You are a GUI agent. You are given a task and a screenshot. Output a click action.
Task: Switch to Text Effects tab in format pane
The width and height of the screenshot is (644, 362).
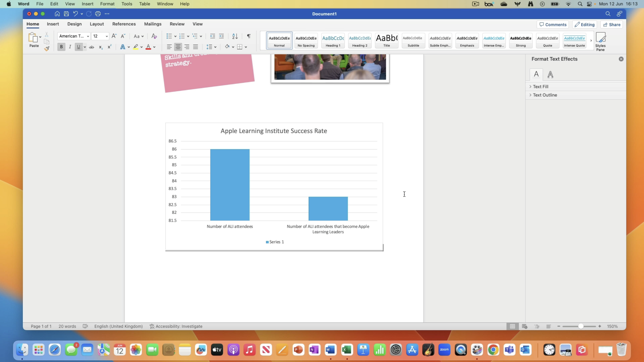(x=550, y=74)
